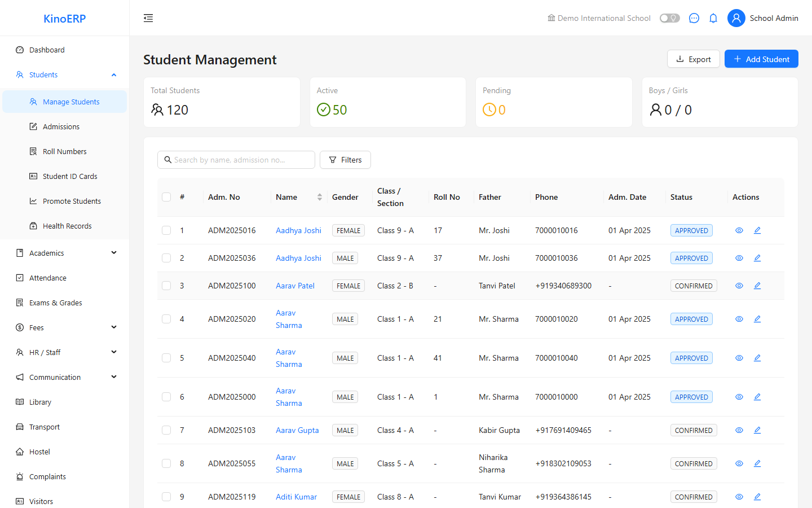Screen dimensions: 812x508
Task: Collapse the sidebar menu icon
Action: (148, 18)
